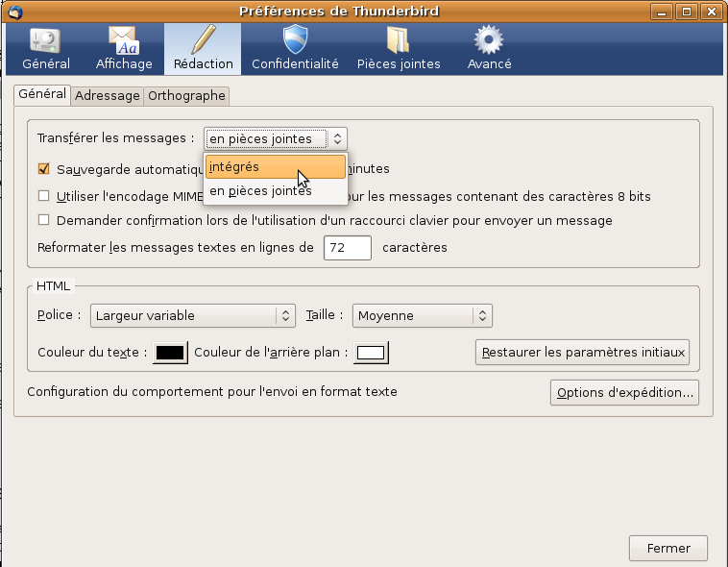The width and height of the screenshot is (728, 567).
Task: Pick the white Couleur de l'arrière plan swatch
Action: point(371,353)
